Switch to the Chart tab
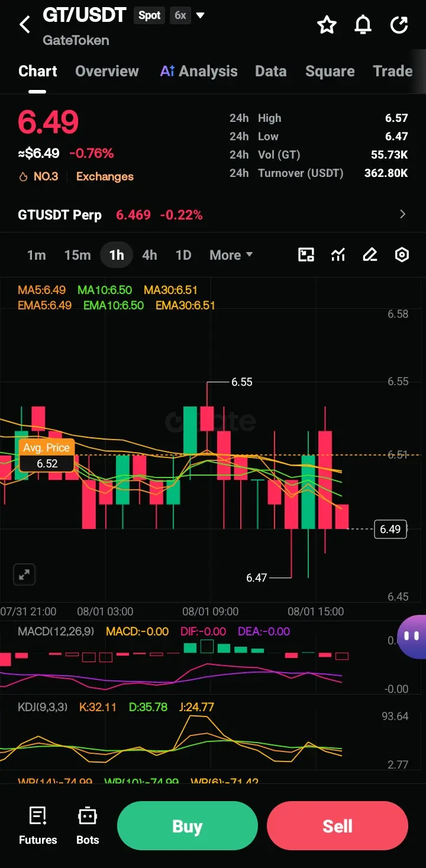This screenshot has width=426, height=868. [x=38, y=71]
